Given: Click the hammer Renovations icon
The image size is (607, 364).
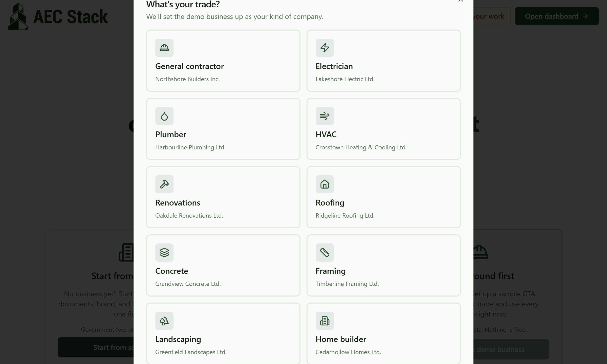Looking at the screenshot, I should [x=164, y=184].
